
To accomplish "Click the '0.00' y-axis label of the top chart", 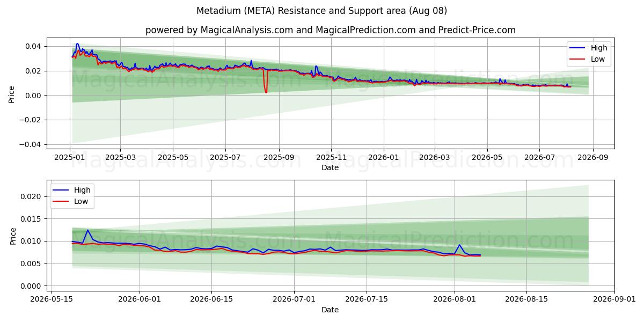I will point(34,96).
